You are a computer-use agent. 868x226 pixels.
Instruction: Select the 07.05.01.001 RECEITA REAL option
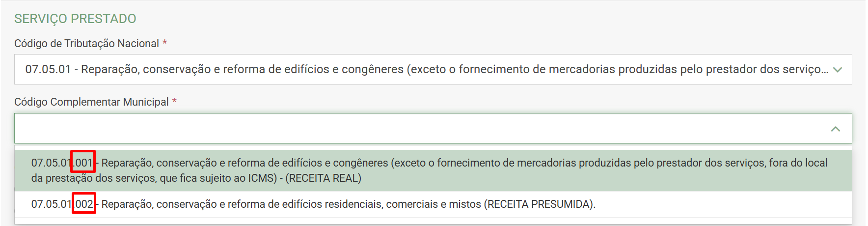coord(432,170)
